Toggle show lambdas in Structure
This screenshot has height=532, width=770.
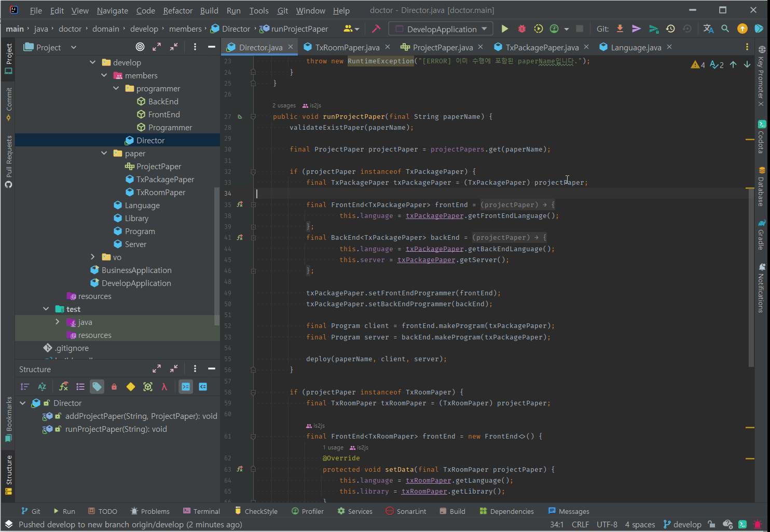pyautogui.click(x=164, y=387)
